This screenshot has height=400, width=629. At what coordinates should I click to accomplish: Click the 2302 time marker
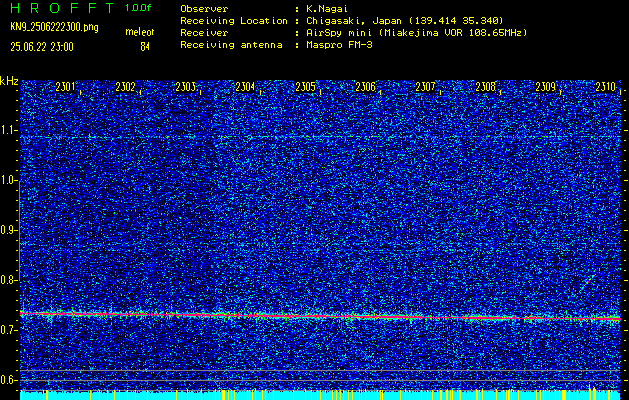125,87
